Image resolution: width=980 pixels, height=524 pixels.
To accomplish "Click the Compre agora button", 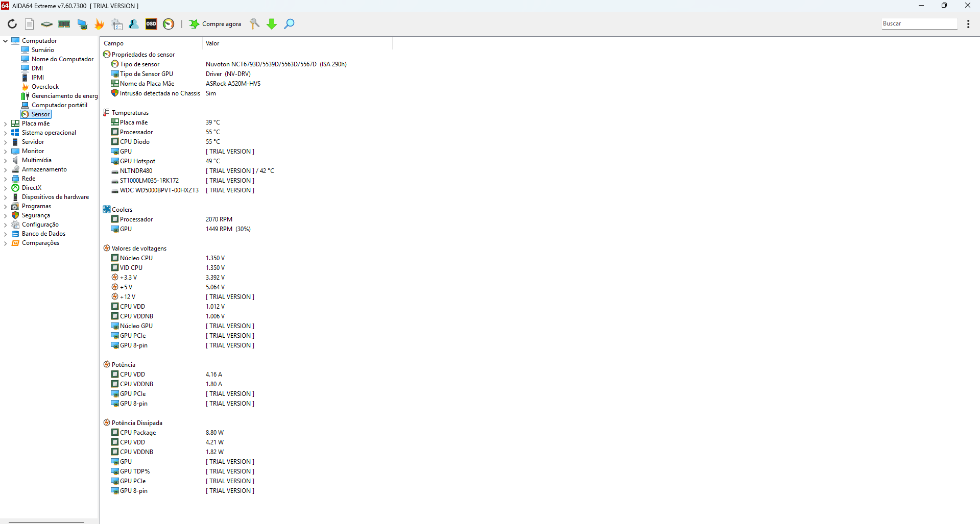I will 215,24.
